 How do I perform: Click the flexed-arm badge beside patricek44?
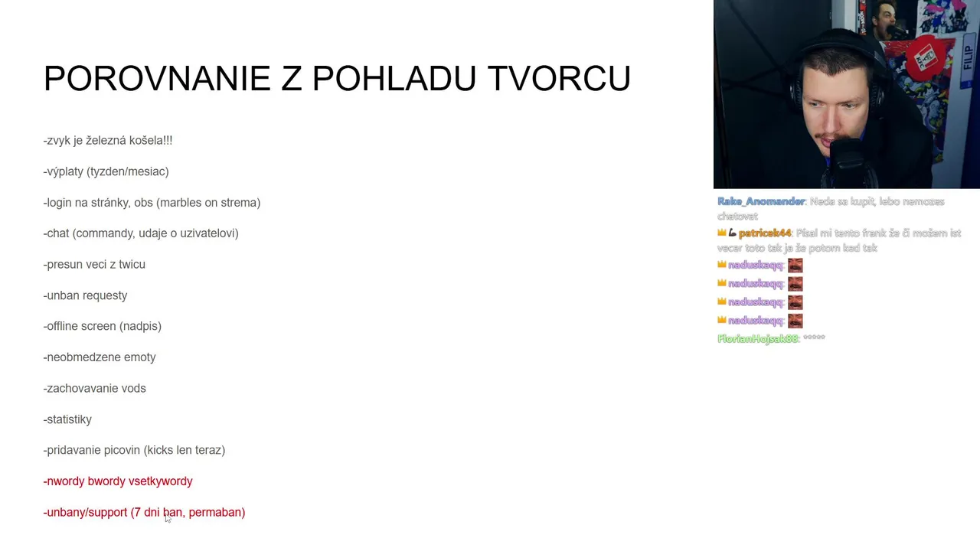click(x=732, y=233)
